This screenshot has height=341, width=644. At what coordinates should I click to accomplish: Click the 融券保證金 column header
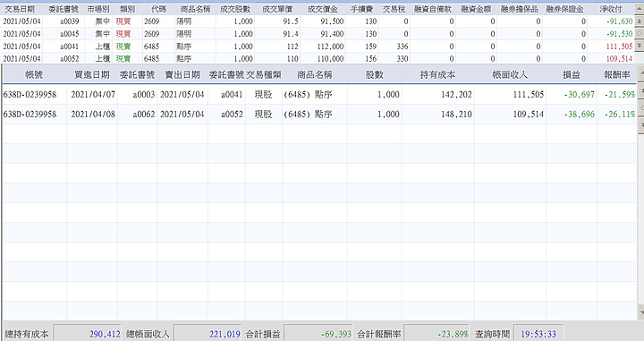(564, 9)
